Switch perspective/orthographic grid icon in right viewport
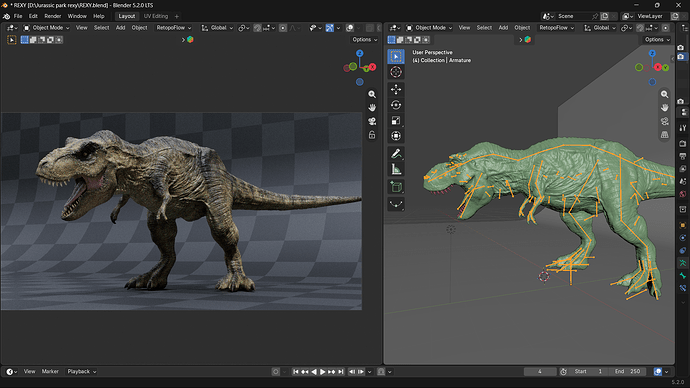 pyautogui.click(x=664, y=135)
